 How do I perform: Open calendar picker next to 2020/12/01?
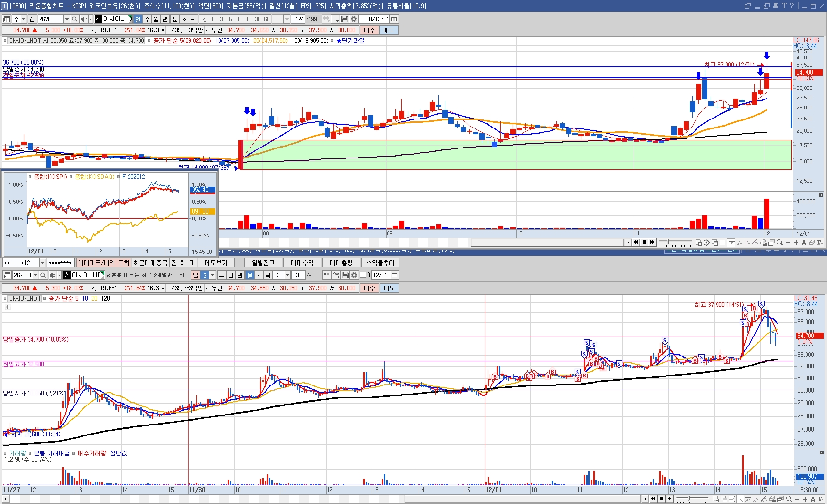pos(394,19)
